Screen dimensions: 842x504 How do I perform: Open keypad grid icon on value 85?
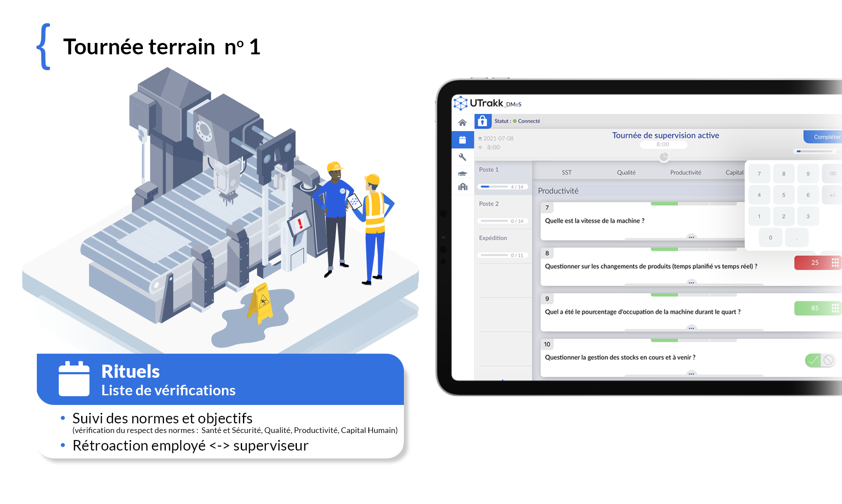[x=835, y=308]
